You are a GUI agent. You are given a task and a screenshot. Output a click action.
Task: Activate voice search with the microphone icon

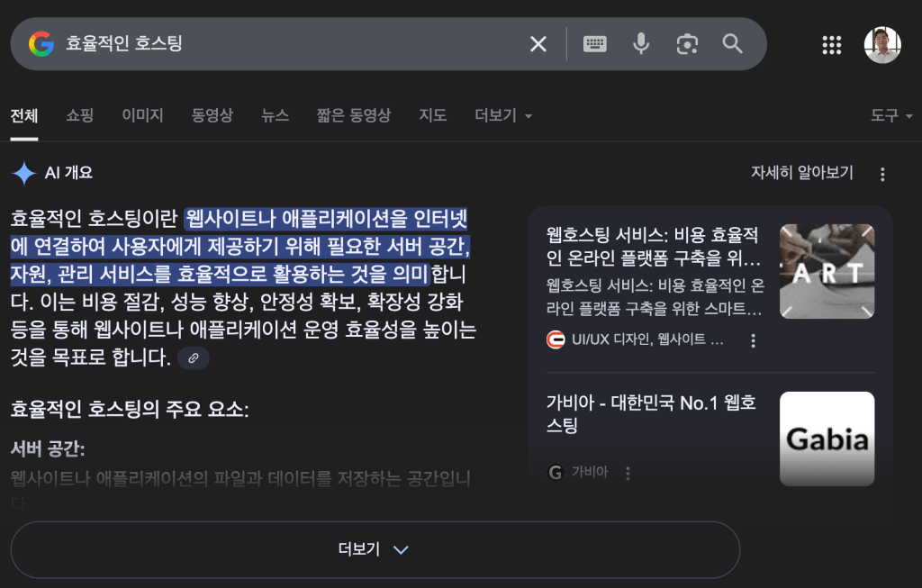(x=640, y=42)
